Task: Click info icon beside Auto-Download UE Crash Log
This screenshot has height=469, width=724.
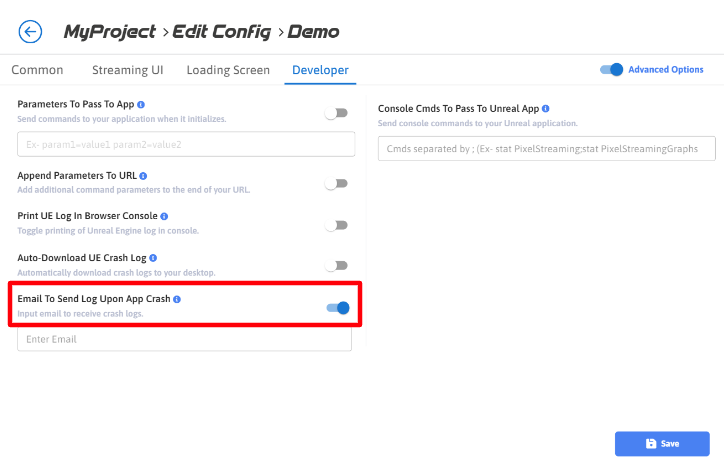Action: [152, 258]
